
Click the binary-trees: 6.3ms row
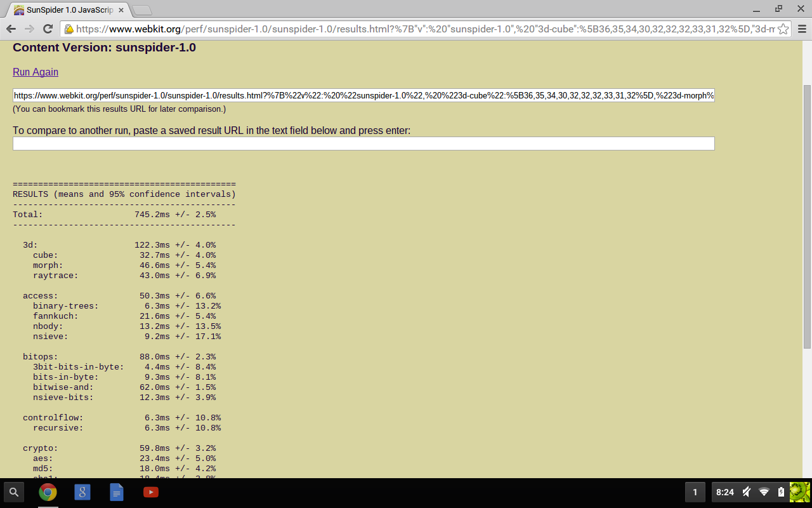click(x=127, y=306)
